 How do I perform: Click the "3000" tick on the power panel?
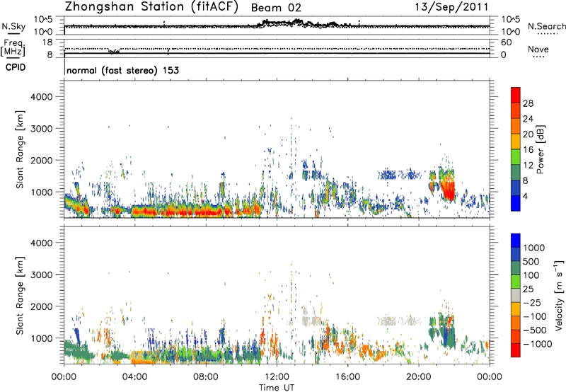pos(41,129)
